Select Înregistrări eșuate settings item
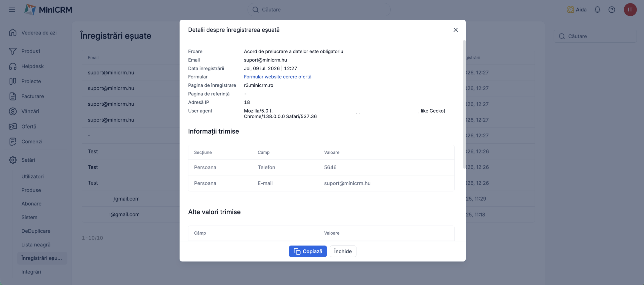The height and width of the screenshot is (285, 644). click(x=42, y=258)
